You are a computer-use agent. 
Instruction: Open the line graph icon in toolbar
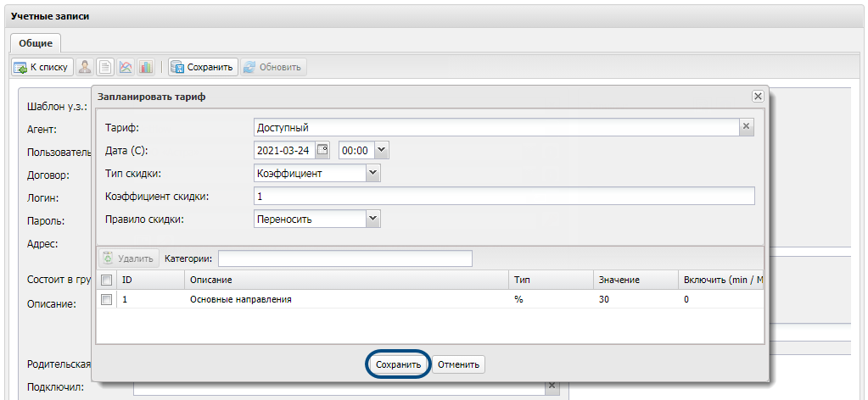(x=126, y=68)
